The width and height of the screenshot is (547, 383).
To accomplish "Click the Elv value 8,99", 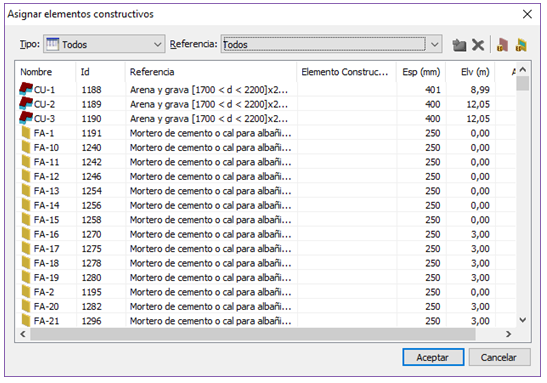I will pyautogui.click(x=480, y=90).
